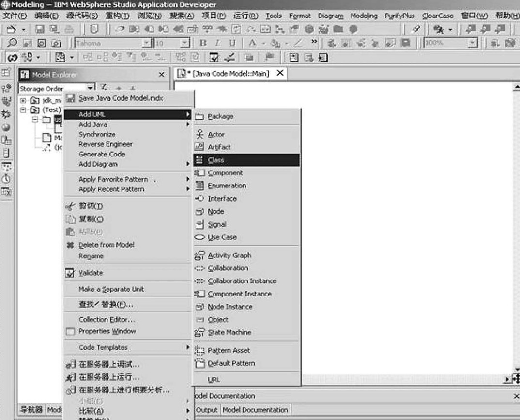Click the Bold formatting button
This screenshot has width=520, height=420.
(203, 43)
